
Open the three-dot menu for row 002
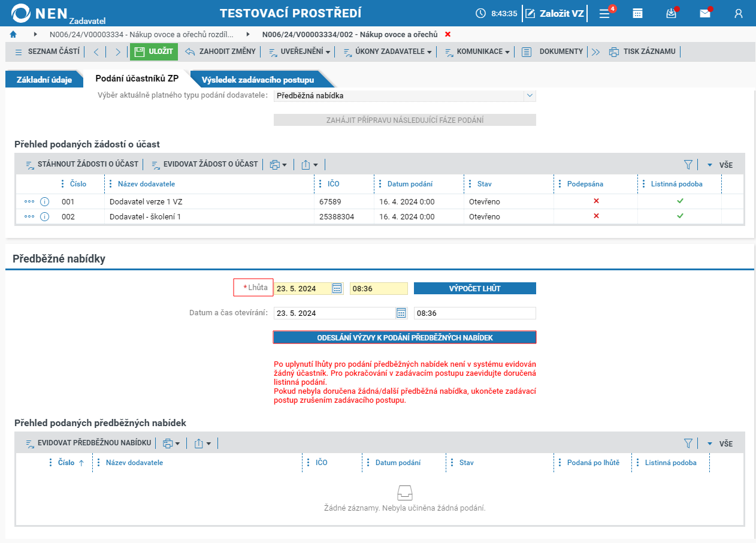pyautogui.click(x=29, y=216)
